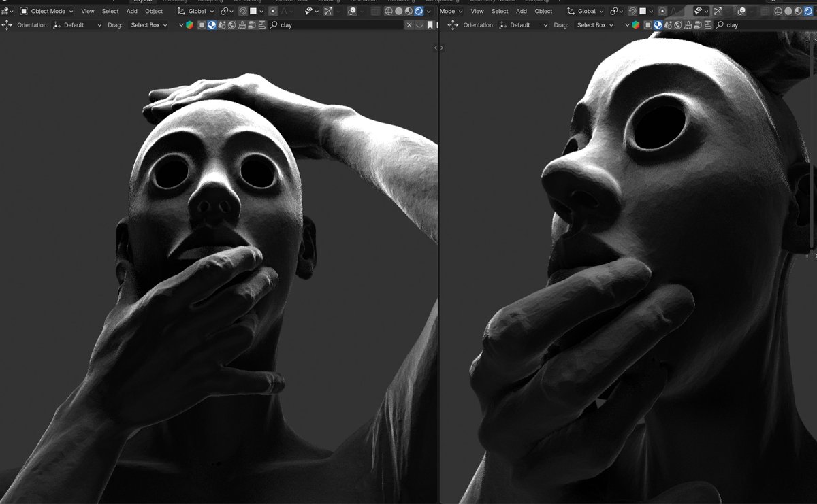Select brush asset type icon, right viewport
This screenshot has height=504, width=817.
688,25
